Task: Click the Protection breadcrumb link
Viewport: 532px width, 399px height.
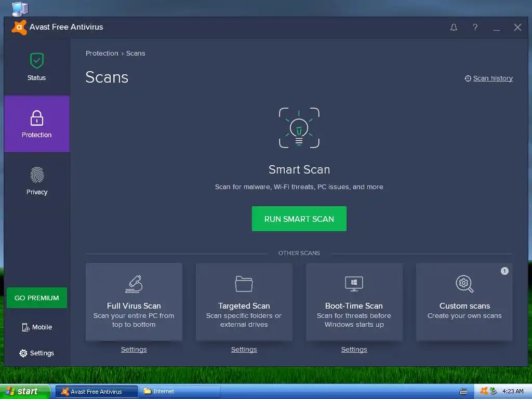Action: point(102,54)
